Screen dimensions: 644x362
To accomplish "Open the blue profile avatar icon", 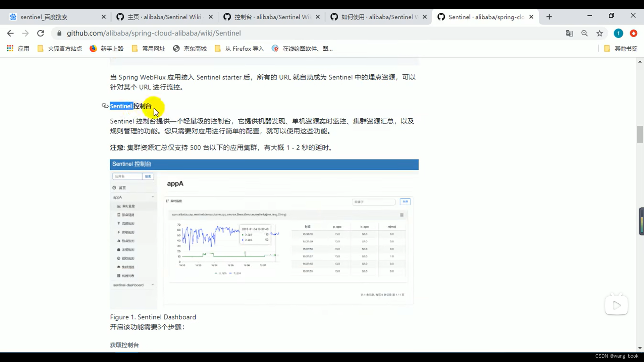I will [x=619, y=33].
